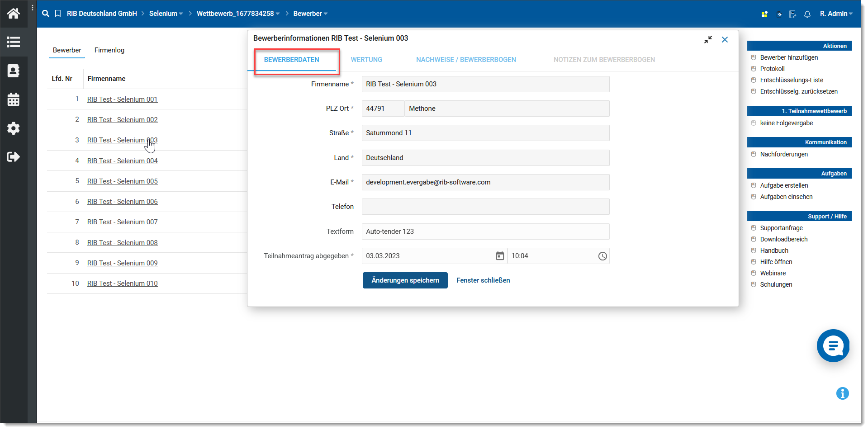Switch to the WERTUNG tab
Viewport: 868px width, 430px height.
click(366, 60)
